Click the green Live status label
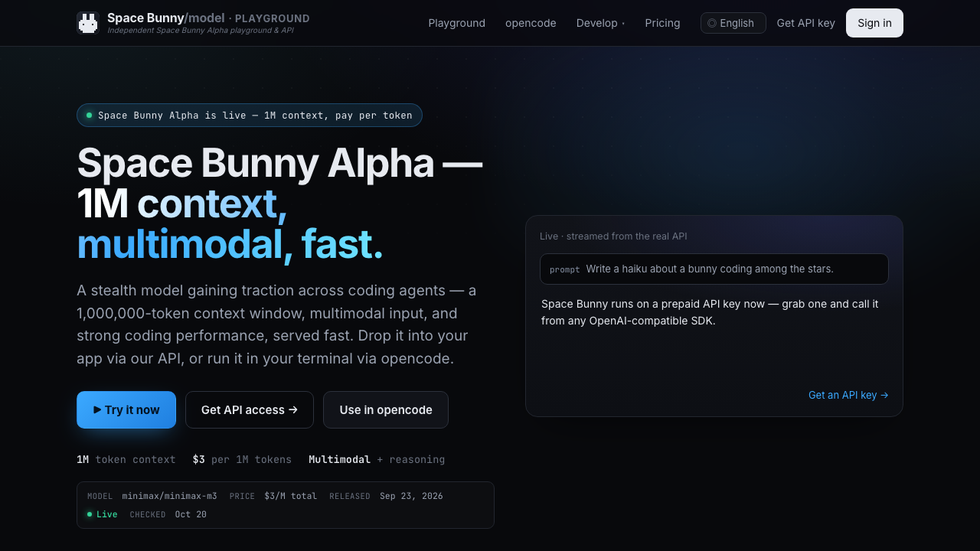 point(103,514)
